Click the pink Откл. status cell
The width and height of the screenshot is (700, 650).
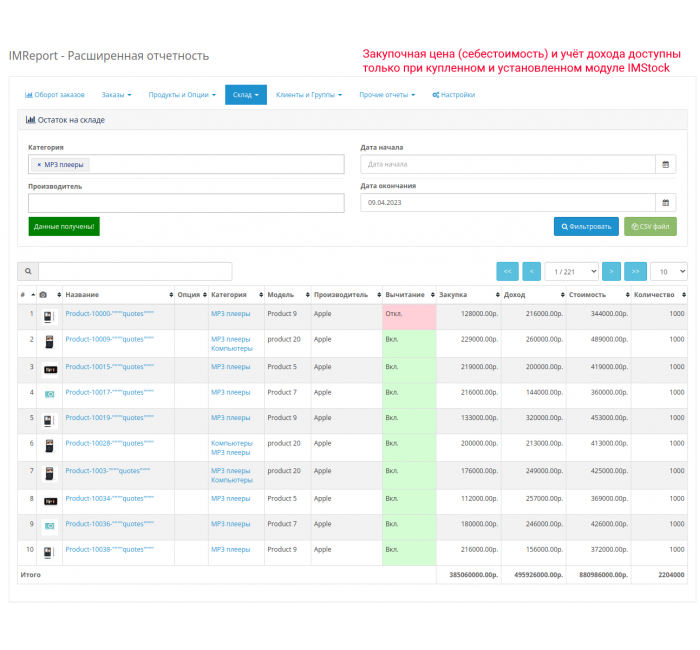point(409,317)
